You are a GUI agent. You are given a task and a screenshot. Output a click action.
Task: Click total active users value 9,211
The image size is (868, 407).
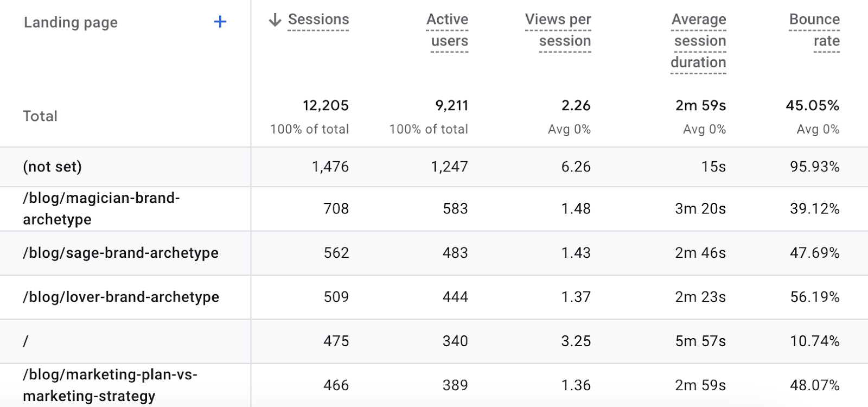point(451,105)
